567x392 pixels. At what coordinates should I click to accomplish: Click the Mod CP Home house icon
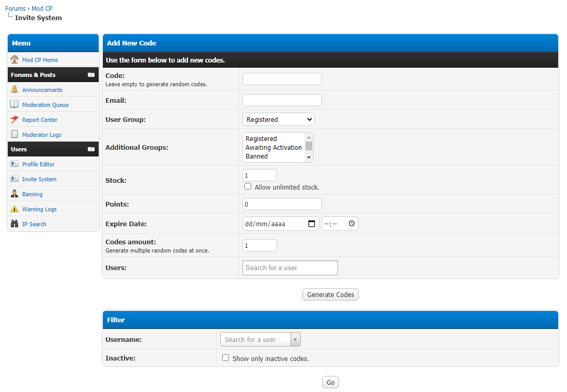click(14, 60)
